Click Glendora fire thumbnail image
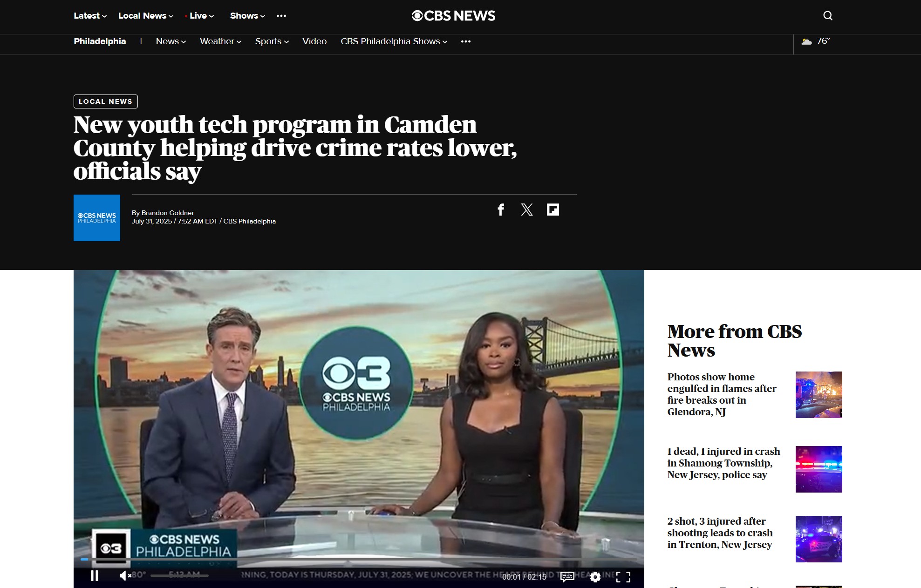The width and height of the screenshot is (921, 588). [x=819, y=395]
